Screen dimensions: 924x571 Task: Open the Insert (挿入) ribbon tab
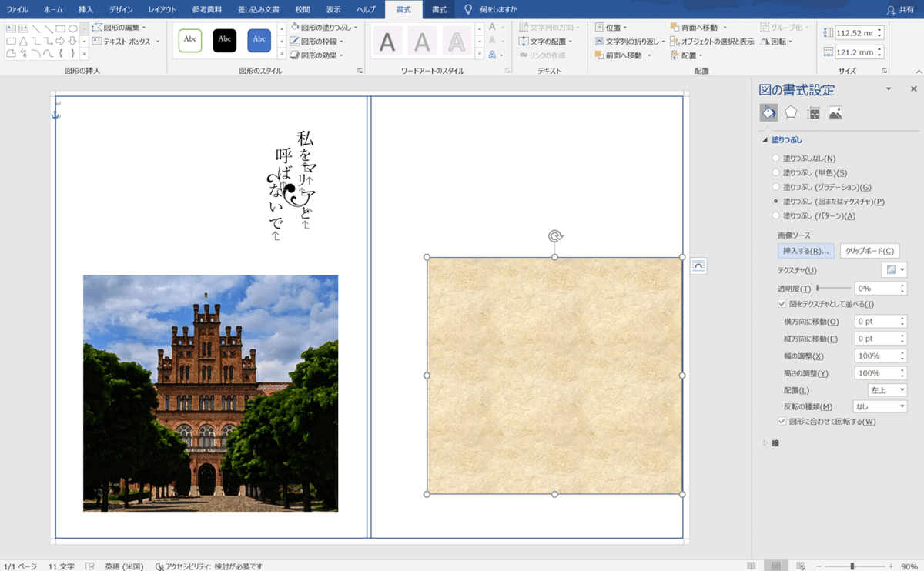pyautogui.click(x=86, y=9)
